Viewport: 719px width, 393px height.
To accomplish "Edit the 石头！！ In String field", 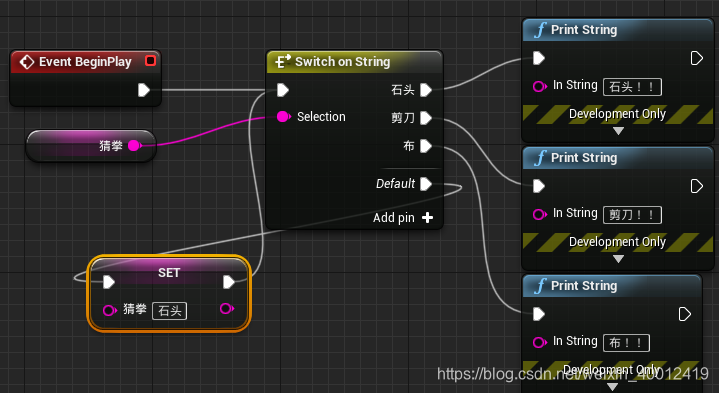I will [x=632, y=87].
